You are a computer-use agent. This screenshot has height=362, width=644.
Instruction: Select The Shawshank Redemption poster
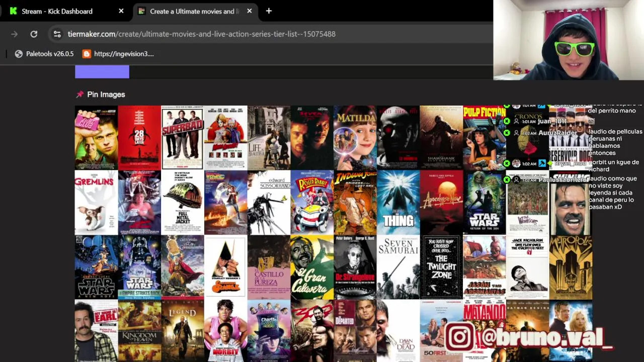[441, 138]
